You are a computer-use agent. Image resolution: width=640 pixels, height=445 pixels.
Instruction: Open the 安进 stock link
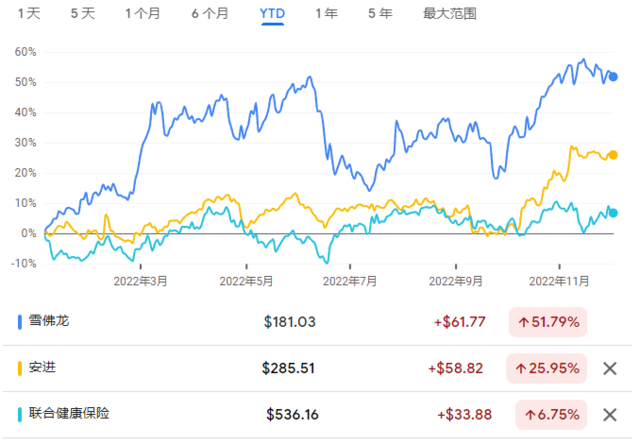[42, 367]
